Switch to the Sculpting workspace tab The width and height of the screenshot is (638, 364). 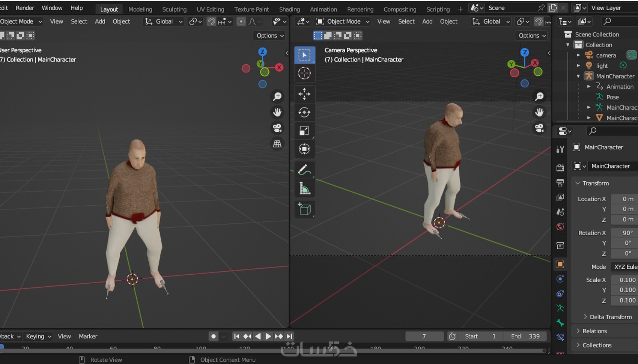[x=174, y=9]
